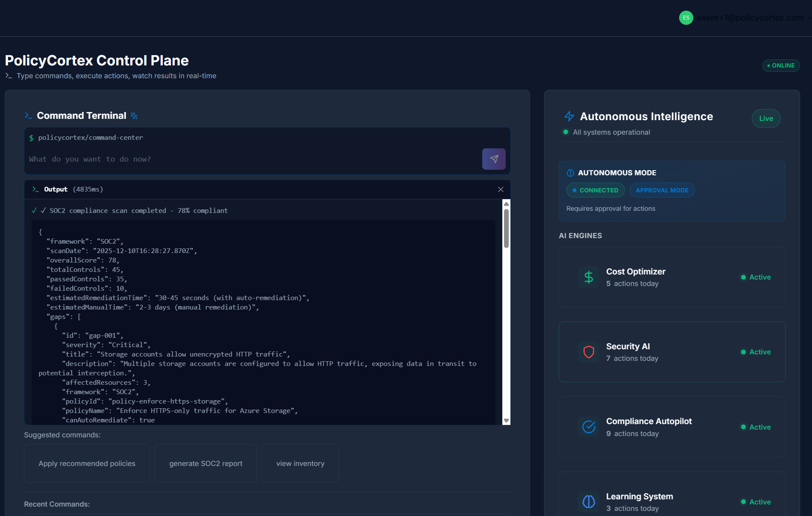Click the "severity": "Critical" line
Screen dimensions: 812x516
[x=106, y=345]
